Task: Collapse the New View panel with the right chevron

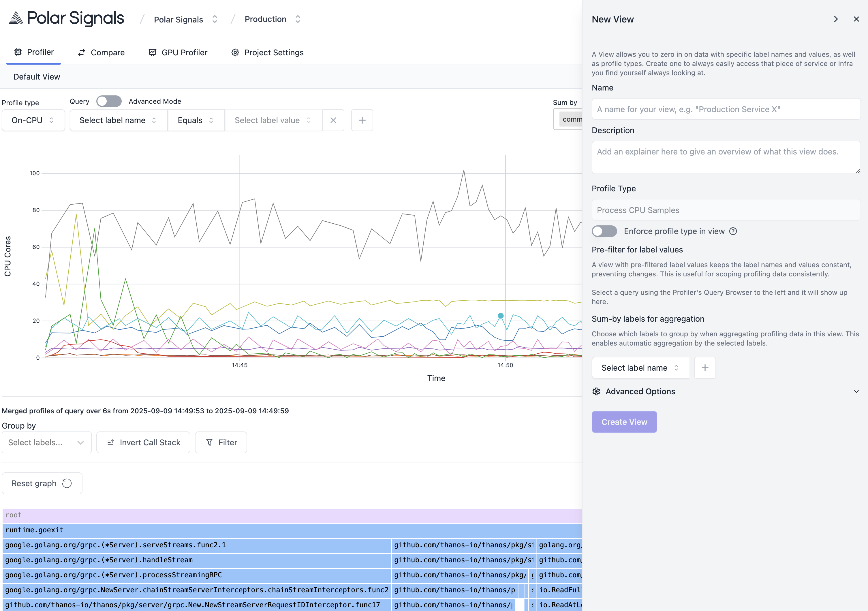Action: click(835, 19)
